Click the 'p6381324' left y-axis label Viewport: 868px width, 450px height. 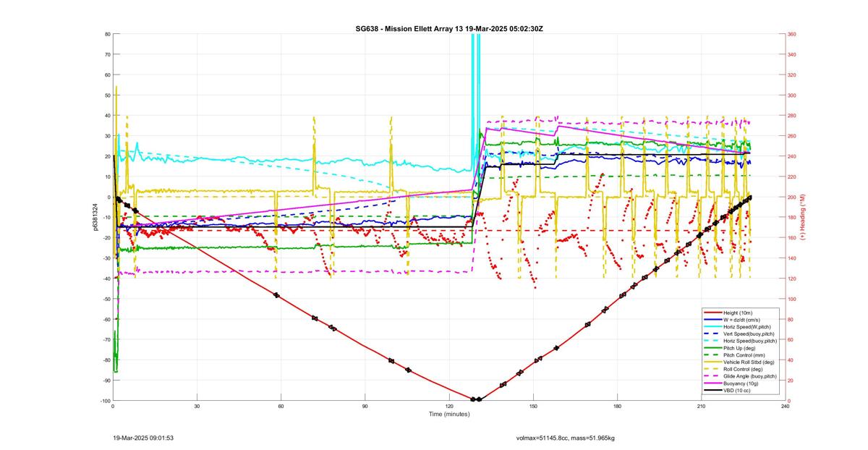[95, 217]
